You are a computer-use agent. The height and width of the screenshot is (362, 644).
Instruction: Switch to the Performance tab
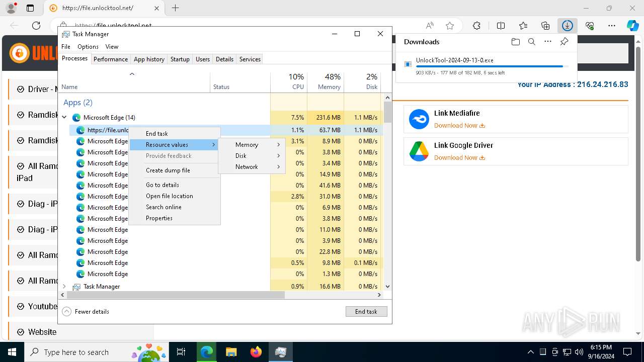[111, 59]
